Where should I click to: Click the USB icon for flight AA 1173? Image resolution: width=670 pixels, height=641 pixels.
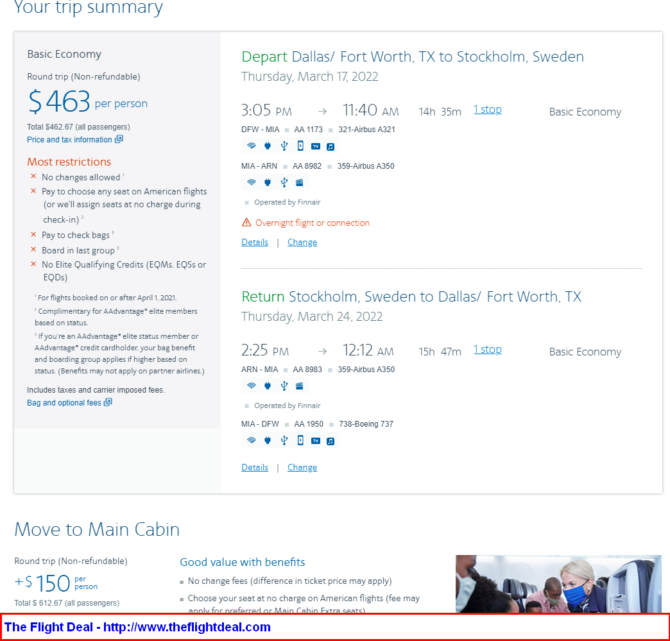click(284, 146)
